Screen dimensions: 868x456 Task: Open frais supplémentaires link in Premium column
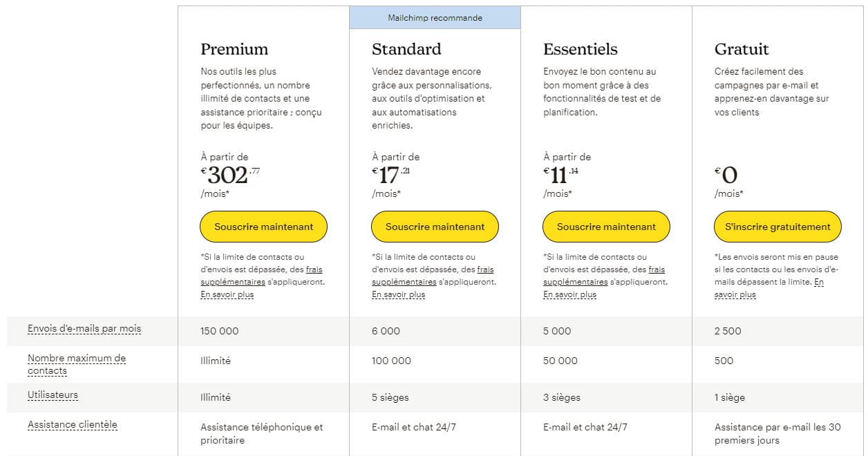(x=233, y=282)
